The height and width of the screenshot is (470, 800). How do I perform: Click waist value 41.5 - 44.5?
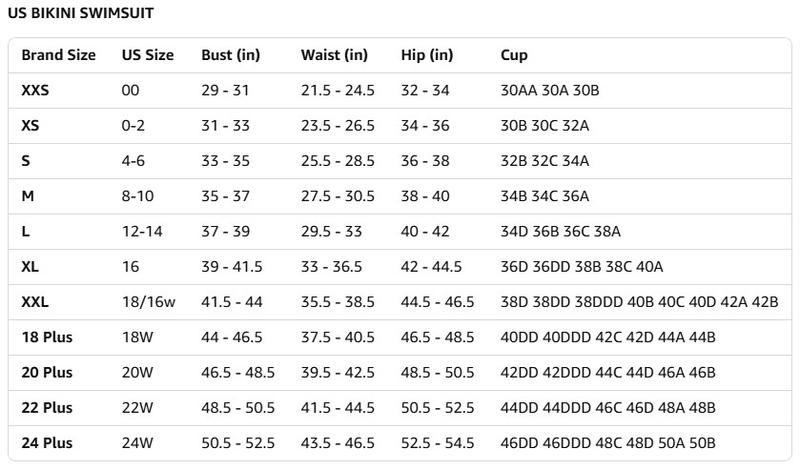pyautogui.click(x=337, y=407)
